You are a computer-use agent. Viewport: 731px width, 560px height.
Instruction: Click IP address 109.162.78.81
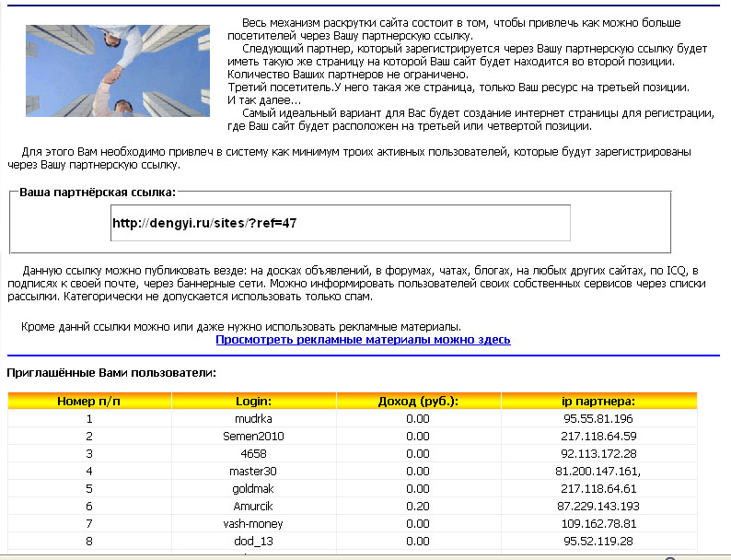pyautogui.click(x=598, y=524)
